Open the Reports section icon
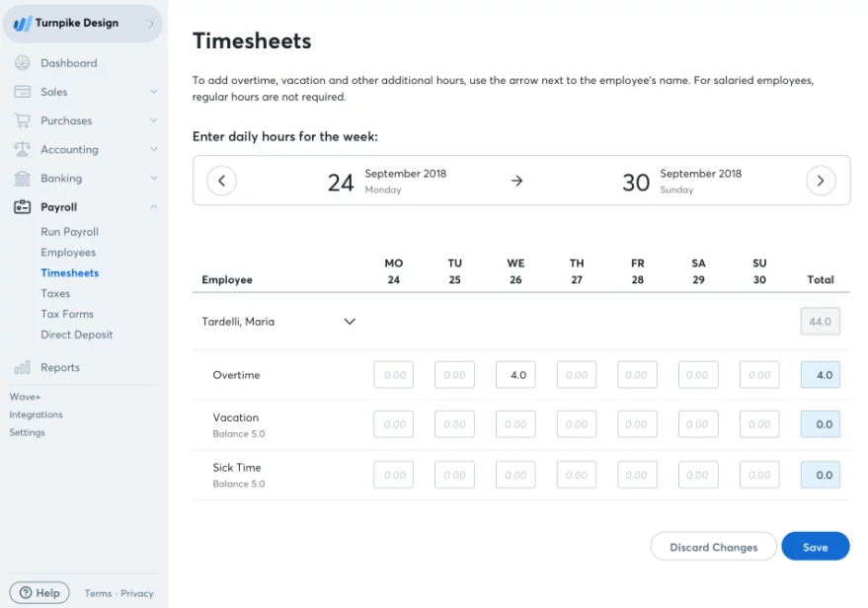 coord(22,366)
